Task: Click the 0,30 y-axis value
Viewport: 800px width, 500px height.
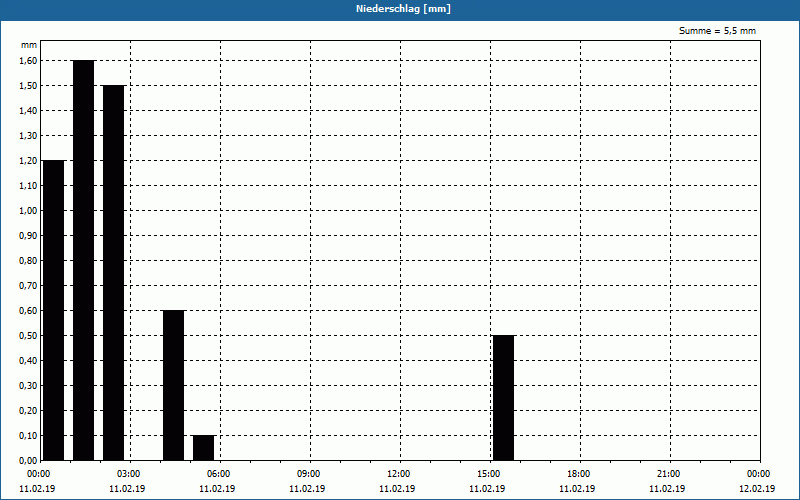Action: [x=28, y=386]
